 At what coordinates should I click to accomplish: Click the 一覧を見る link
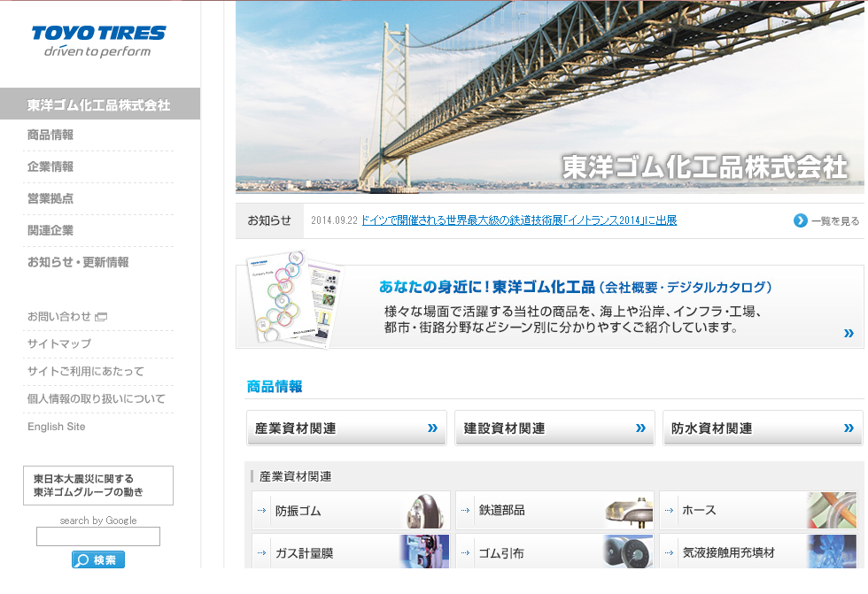pos(835,221)
